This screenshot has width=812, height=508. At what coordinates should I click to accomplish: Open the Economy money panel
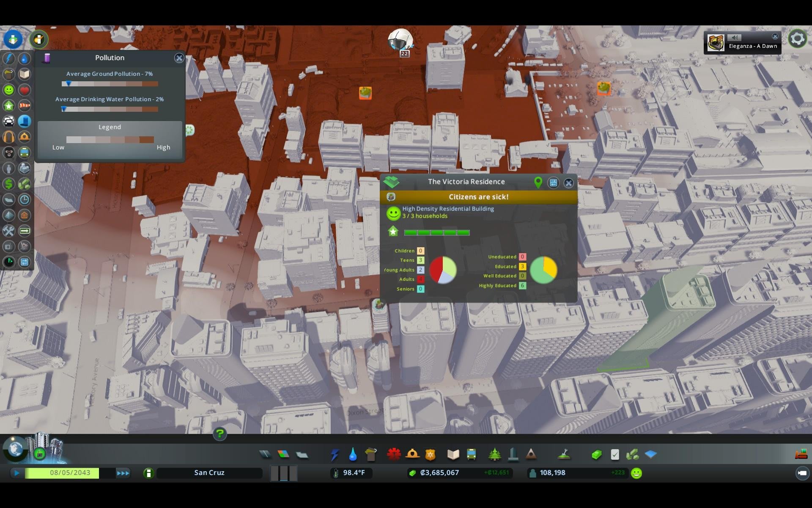[596, 455]
